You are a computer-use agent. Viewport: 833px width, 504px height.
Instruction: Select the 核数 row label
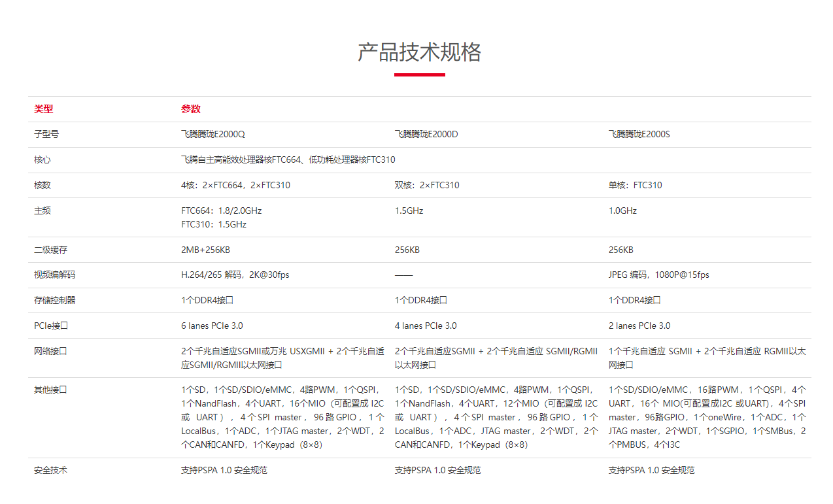(x=42, y=186)
